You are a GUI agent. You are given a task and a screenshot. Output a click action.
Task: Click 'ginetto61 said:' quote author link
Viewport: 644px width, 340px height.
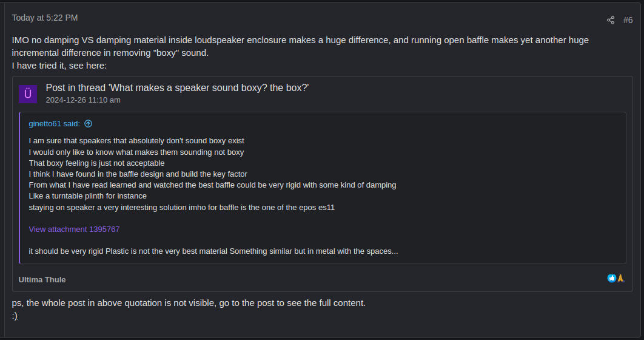(54, 124)
